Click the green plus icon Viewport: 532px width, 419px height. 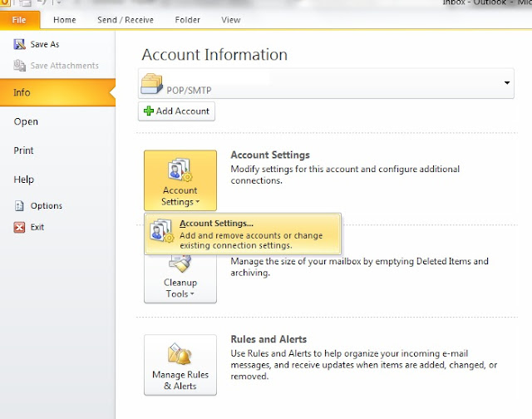149,111
